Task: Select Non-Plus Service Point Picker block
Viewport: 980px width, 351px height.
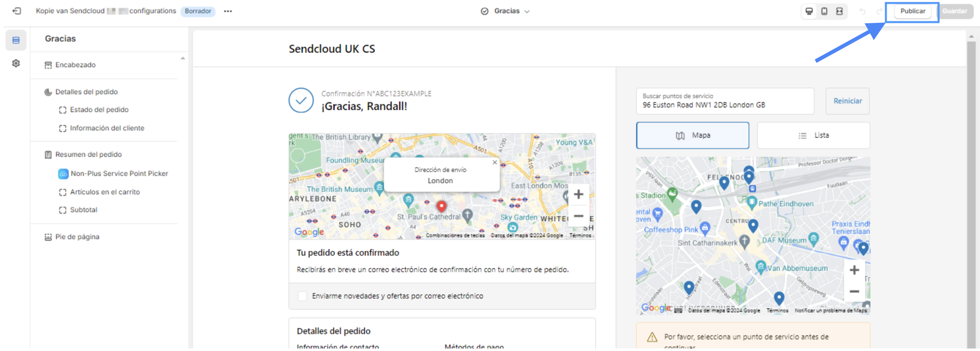Action: click(x=119, y=174)
